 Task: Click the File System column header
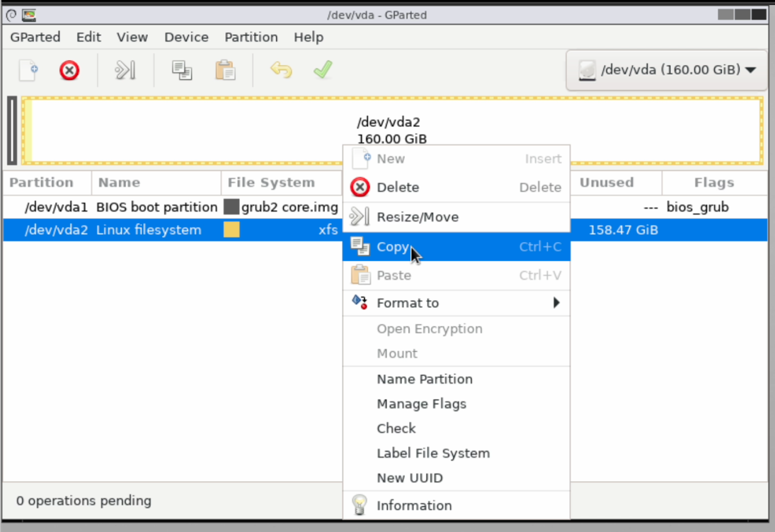(x=282, y=182)
